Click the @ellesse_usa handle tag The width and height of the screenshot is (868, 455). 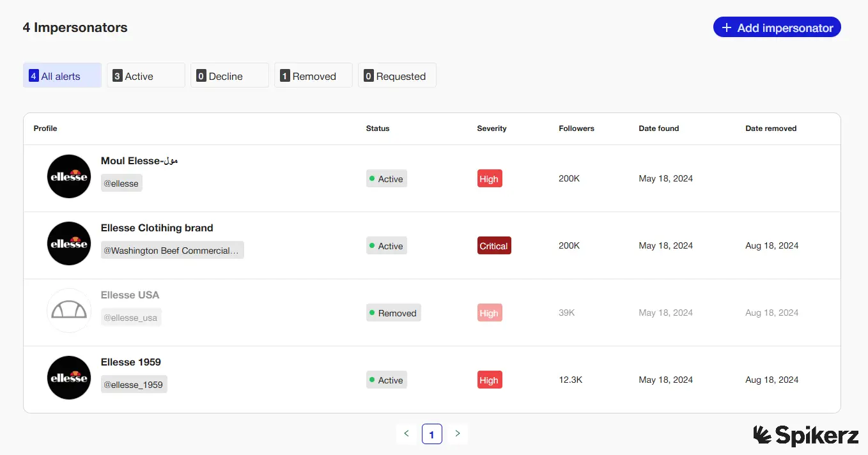[x=131, y=318]
